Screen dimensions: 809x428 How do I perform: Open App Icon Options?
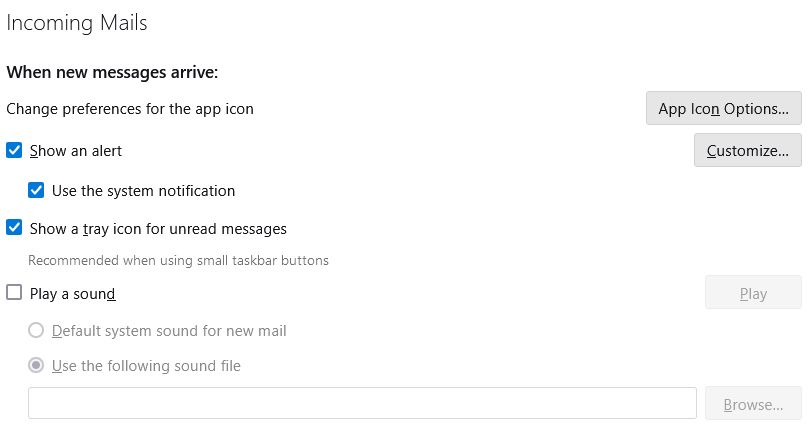(723, 108)
